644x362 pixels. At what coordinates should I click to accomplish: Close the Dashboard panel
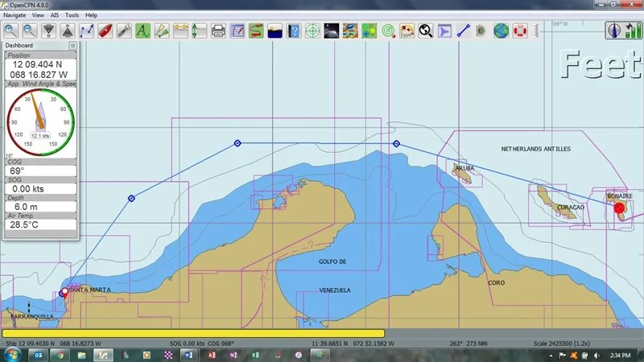click(72, 46)
